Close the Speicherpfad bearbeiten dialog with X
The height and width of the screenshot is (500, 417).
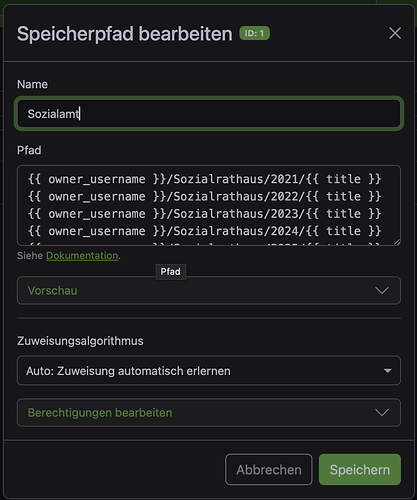(395, 33)
